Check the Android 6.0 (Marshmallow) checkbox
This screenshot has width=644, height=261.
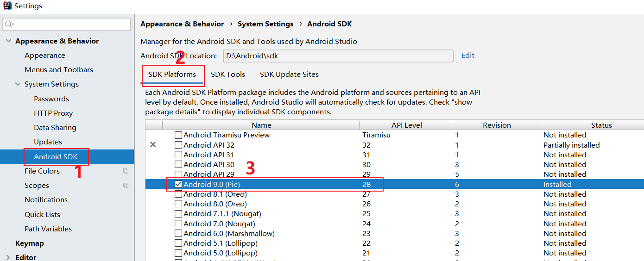178,234
